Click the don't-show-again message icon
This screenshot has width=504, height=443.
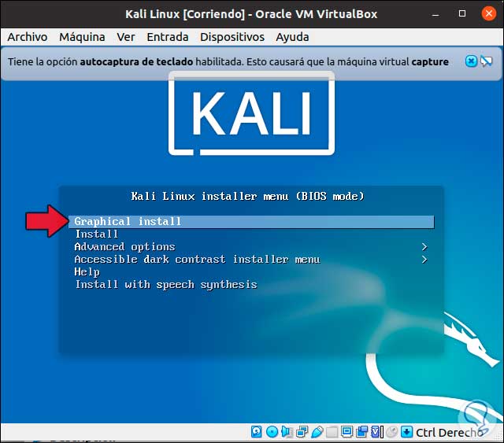[487, 61]
